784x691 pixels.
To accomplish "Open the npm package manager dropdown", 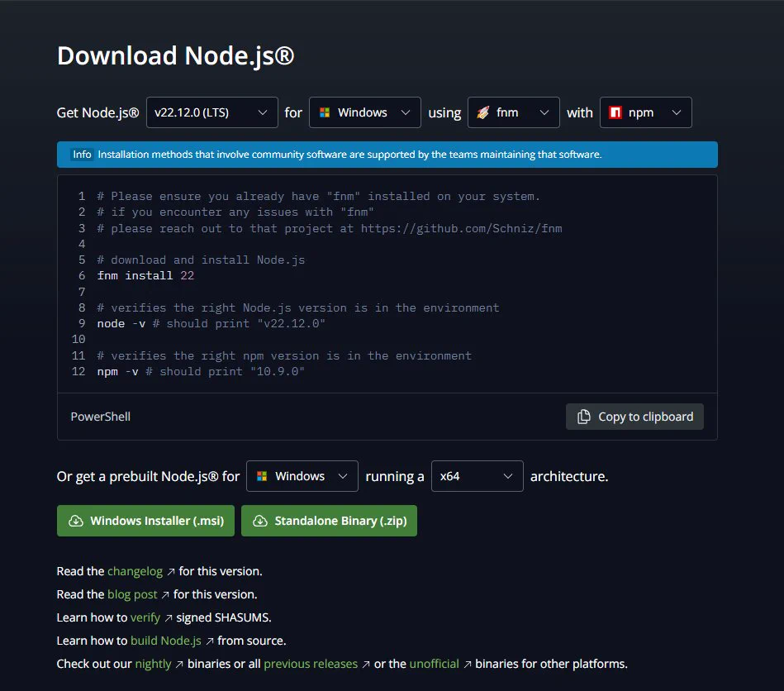I will click(x=645, y=112).
